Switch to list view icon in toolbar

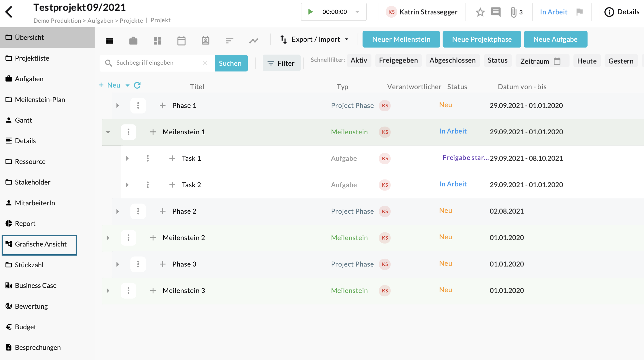(x=110, y=41)
